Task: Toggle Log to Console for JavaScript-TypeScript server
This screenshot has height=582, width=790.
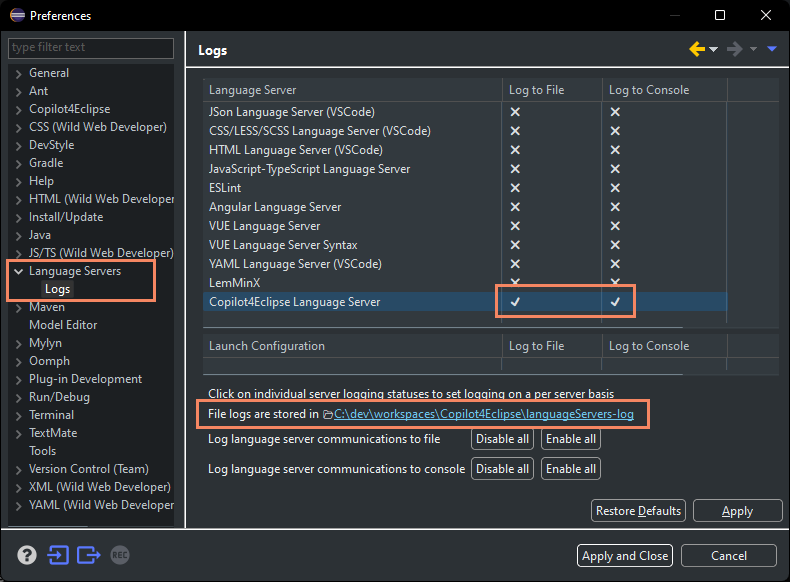Action: (x=615, y=169)
